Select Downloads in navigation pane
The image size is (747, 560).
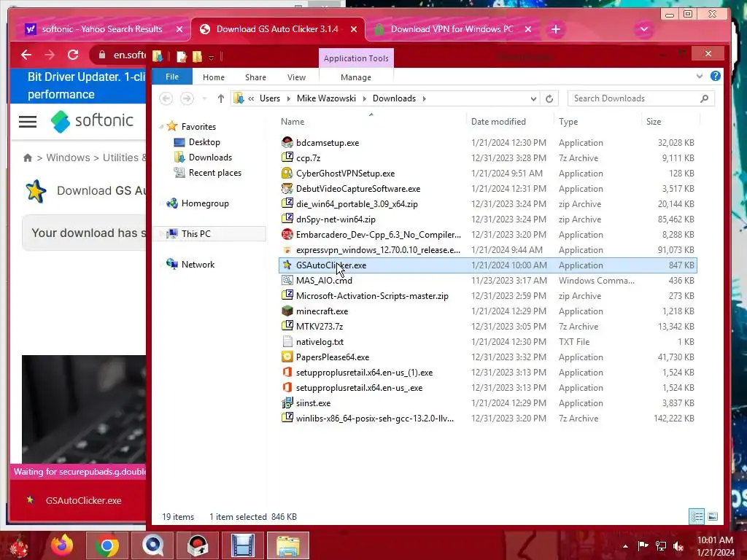[210, 157]
